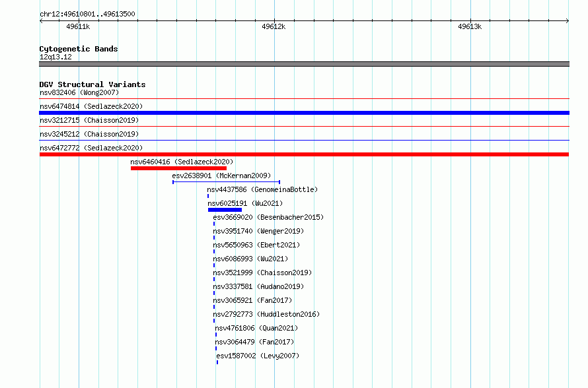Click the blue tick mark under nsv4437586
This screenshot has width=588, height=388.
tap(208, 196)
